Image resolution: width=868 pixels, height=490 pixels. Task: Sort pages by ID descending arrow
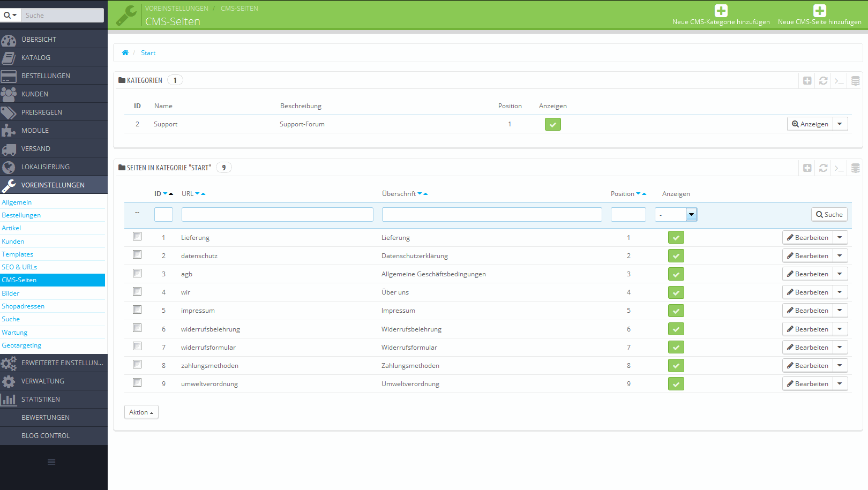click(x=165, y=194)
